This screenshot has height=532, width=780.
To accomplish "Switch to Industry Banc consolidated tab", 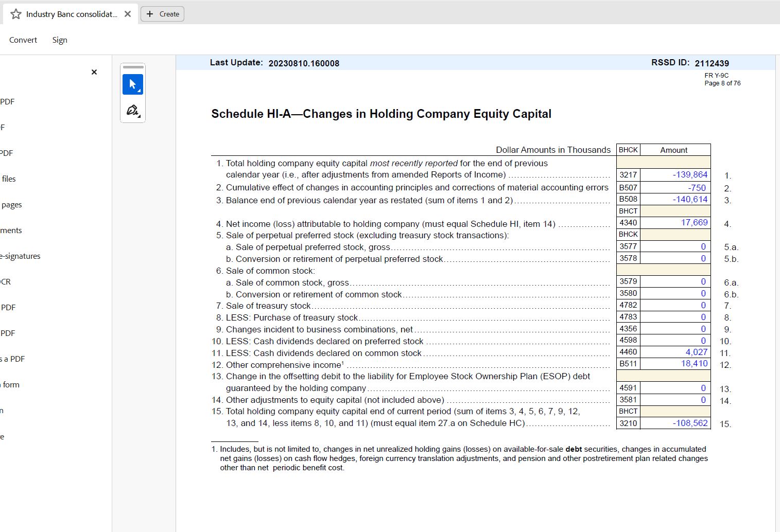I will click(x=72, y=14).
